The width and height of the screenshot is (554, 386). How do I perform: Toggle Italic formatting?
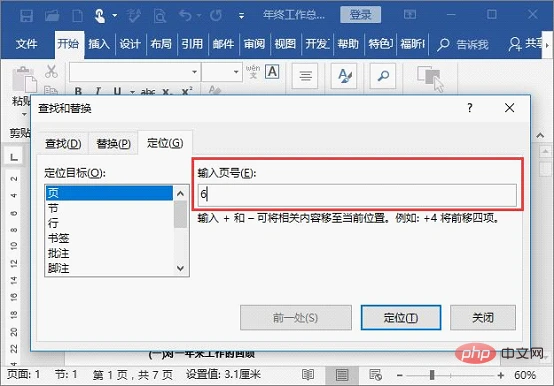click(x=98, y=91)
